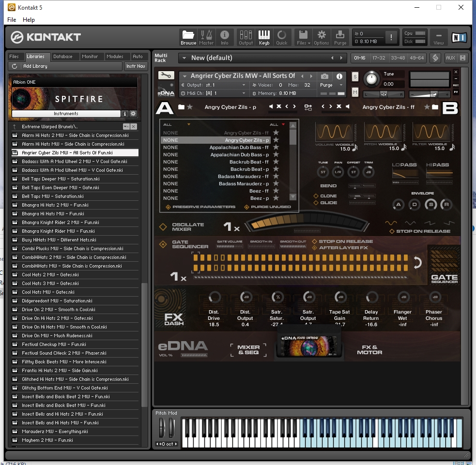Open the Multi Rack preset dropdown
Image resolution: width=476 pixels, height=465 pixels.
coord(184,58)
